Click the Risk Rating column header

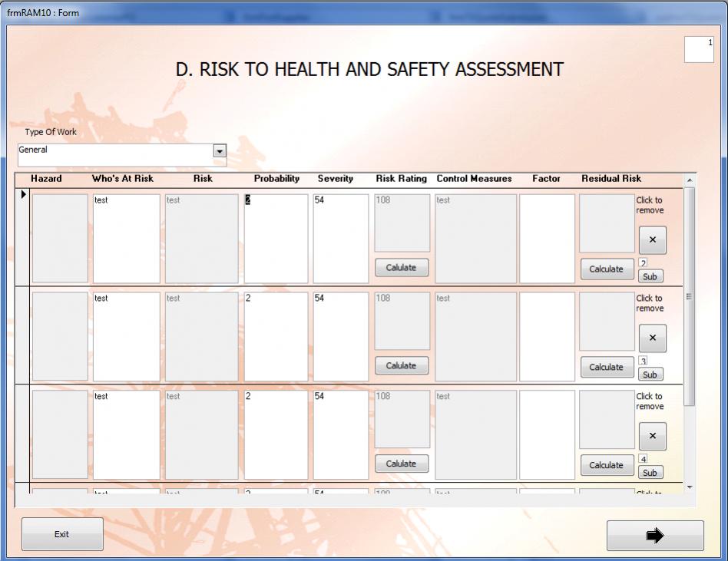(401, 179)
